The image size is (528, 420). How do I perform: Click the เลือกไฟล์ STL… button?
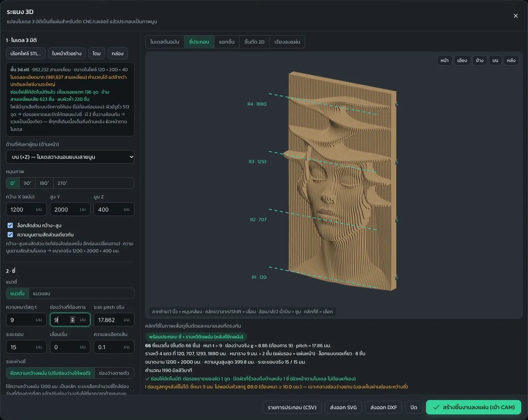[26, 54]
